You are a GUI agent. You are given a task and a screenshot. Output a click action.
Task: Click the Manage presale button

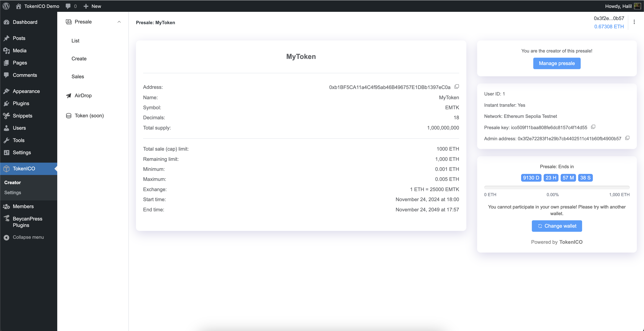557,63
